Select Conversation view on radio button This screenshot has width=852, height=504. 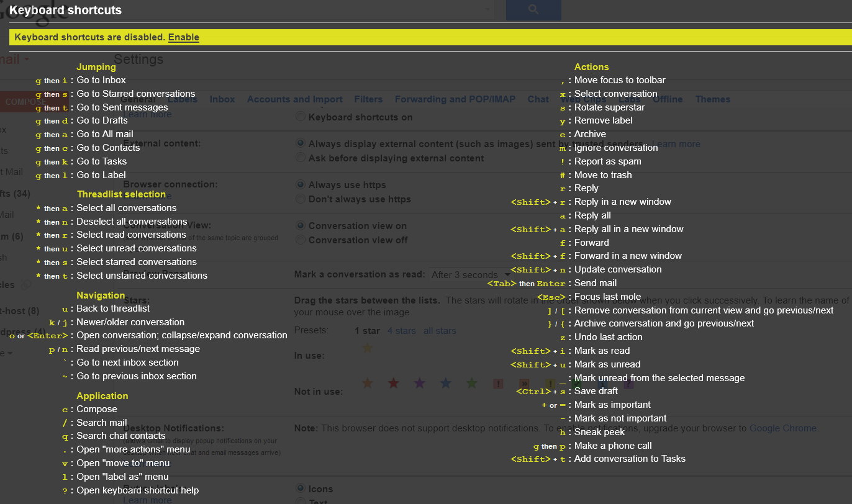(x=301, y=225)
